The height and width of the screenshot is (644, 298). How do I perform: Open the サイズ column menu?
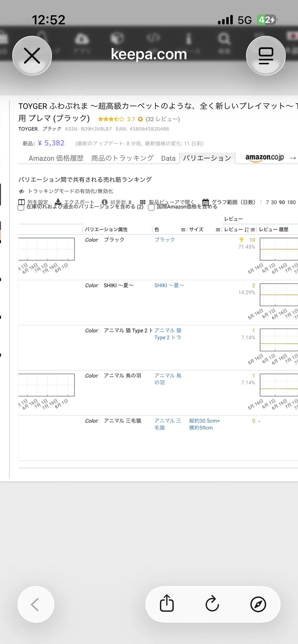pos(218,230)
